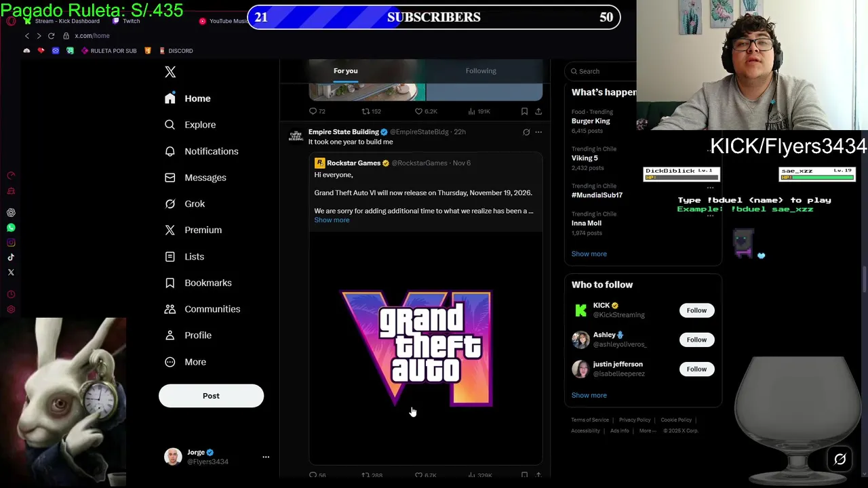Image resolution: width=868 pixels, height=488 pixels.
Task: Open Premium in X sidebar
Action: [193, 230]
